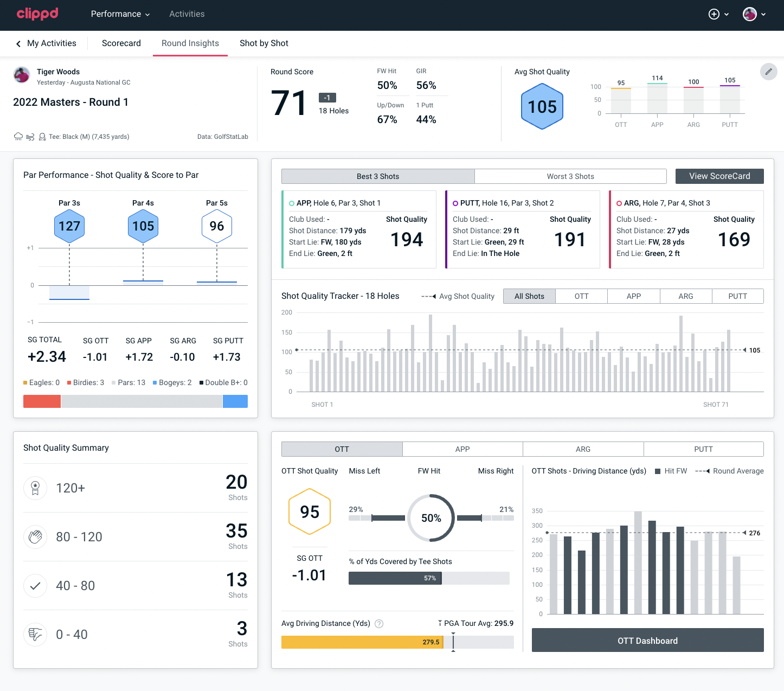
Task: Switch to Worst 3 Shots view
Action: [x=570, y=176]
